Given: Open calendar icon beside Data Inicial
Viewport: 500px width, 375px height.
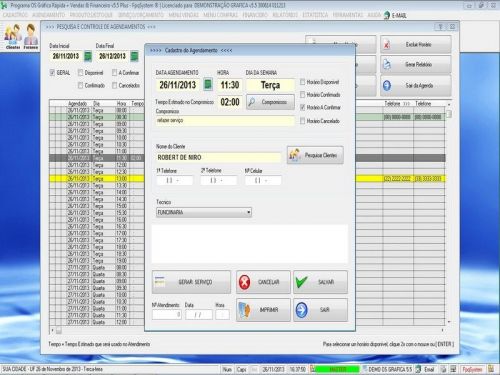Looking at the screenshot, I should click(x=88, y=56).
